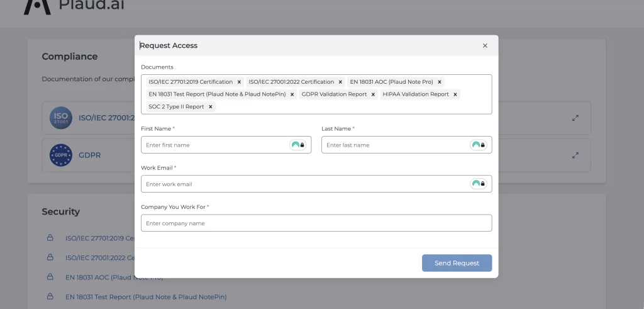Remove ISO/IEC 27701:2019 Certification tag

(x=239, y=82)
